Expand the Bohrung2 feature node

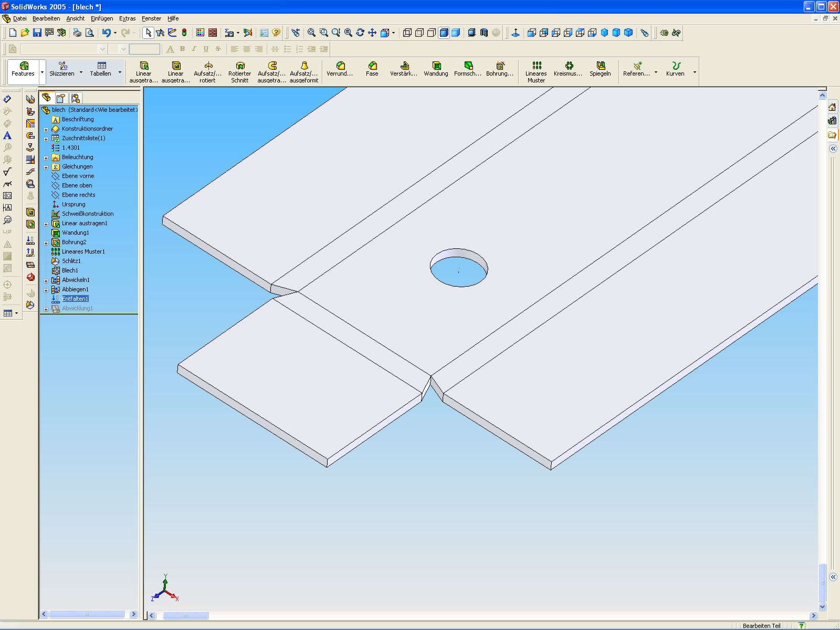pos(46,243)
